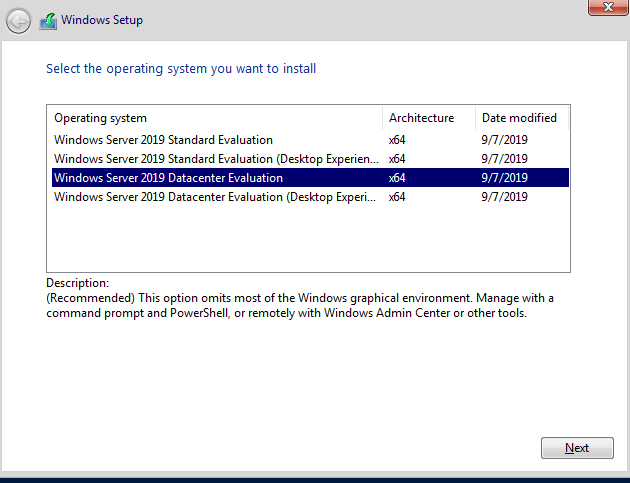Select Standard Evaluation (Desktop Experience) entry
630x483 pixels.
(216, 159)
